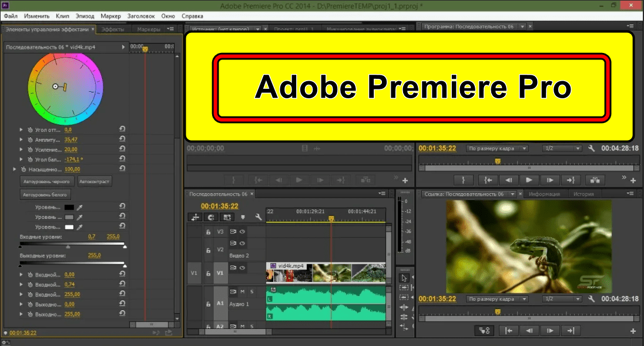Click the timeline wrench settings icon
This screenshot has width=644, height=346.
tap(259, 217)
